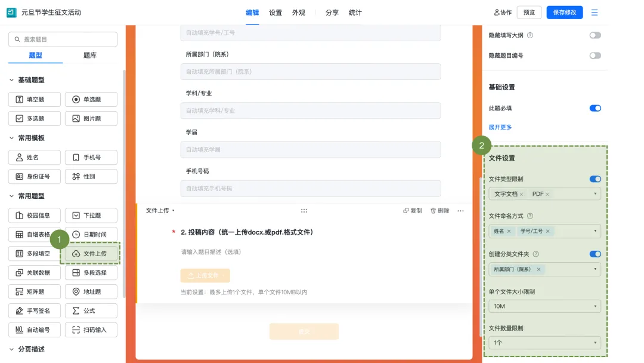Remove the 学号/工号 naming tag
The height and width of the screenshot is (363, 644).
(548, 231)
